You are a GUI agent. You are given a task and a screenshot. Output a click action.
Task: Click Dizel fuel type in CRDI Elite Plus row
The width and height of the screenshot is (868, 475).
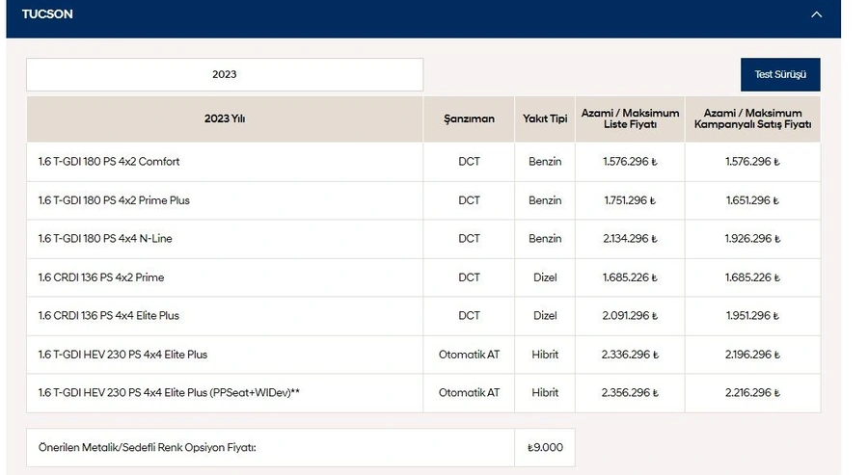coord(545,315)
